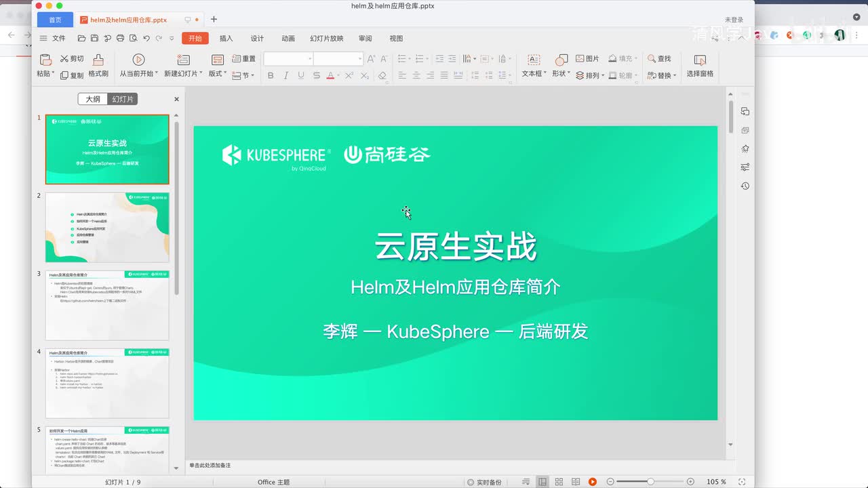Click the Shapes (形状) icon
This screenshot has width=868, height=488.
[561, 60]
